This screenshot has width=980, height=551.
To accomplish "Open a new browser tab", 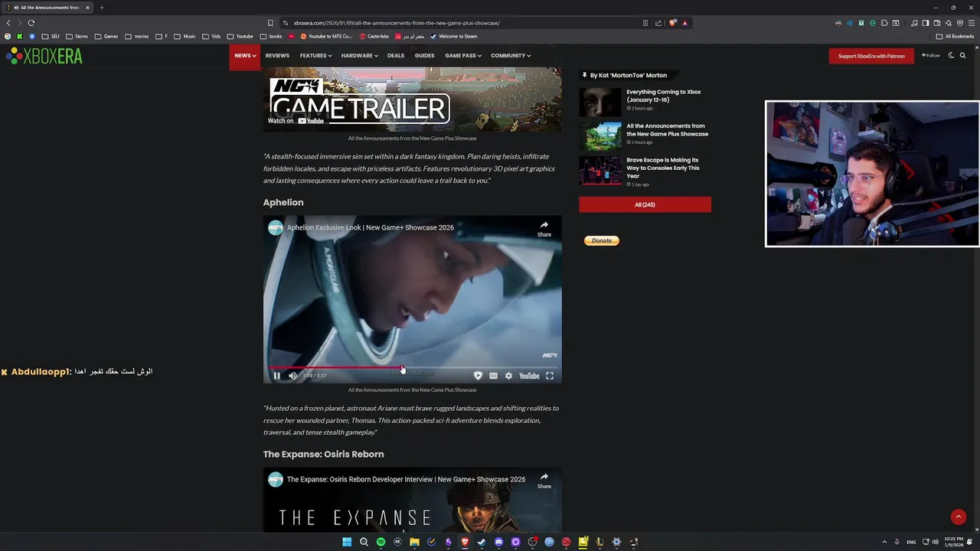I will pyautogui.click(x=101, y=8).
